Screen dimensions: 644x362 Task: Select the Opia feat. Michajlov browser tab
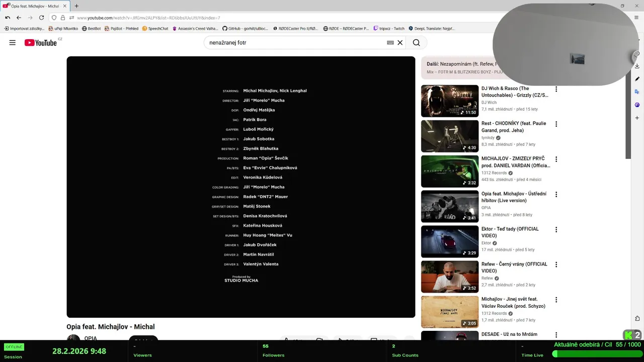[x=35, y=6]
